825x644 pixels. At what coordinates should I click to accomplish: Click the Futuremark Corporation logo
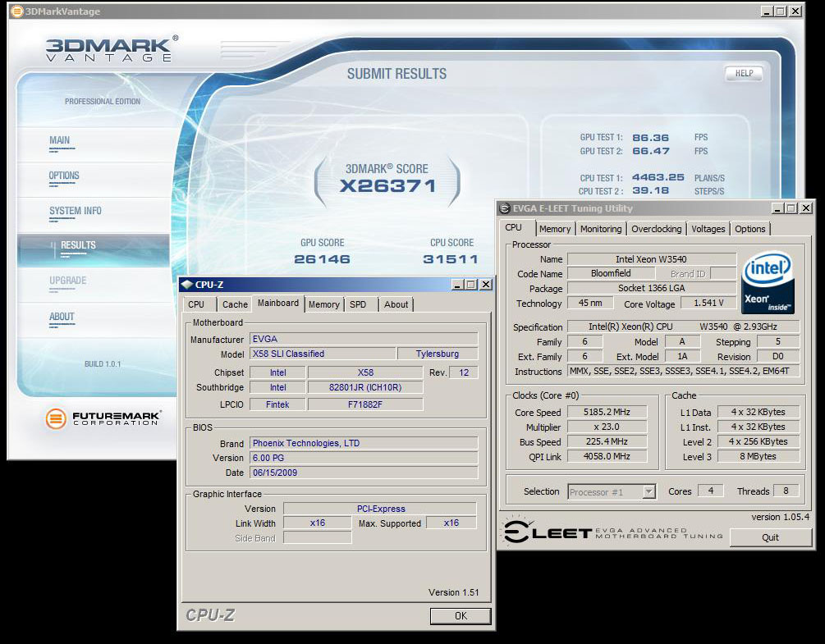pos(103,418)
